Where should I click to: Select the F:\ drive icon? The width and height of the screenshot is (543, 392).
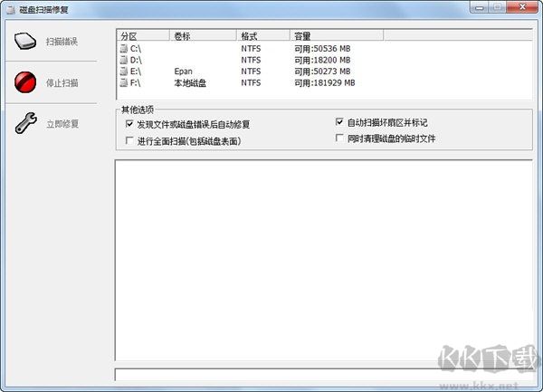[x=124, y=82]
